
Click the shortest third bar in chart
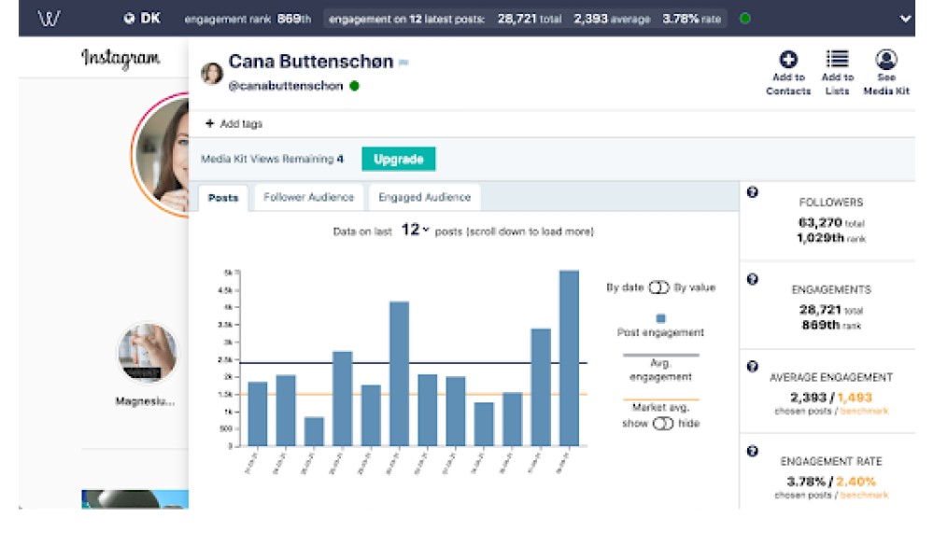314,431
